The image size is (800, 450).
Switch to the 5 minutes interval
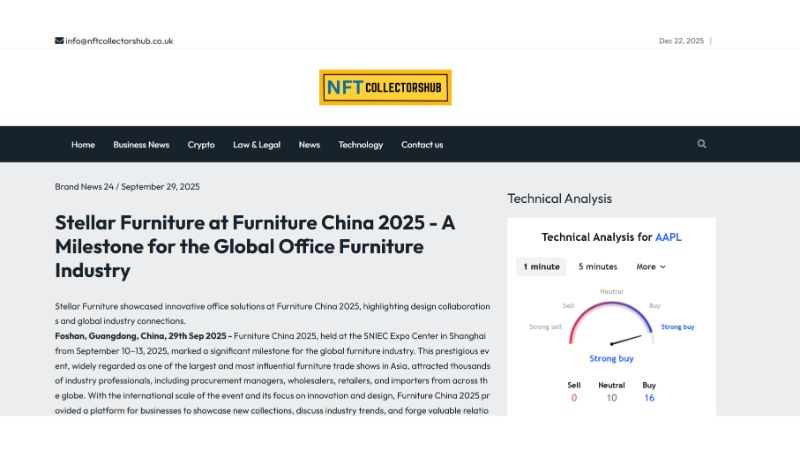(598, 266)
